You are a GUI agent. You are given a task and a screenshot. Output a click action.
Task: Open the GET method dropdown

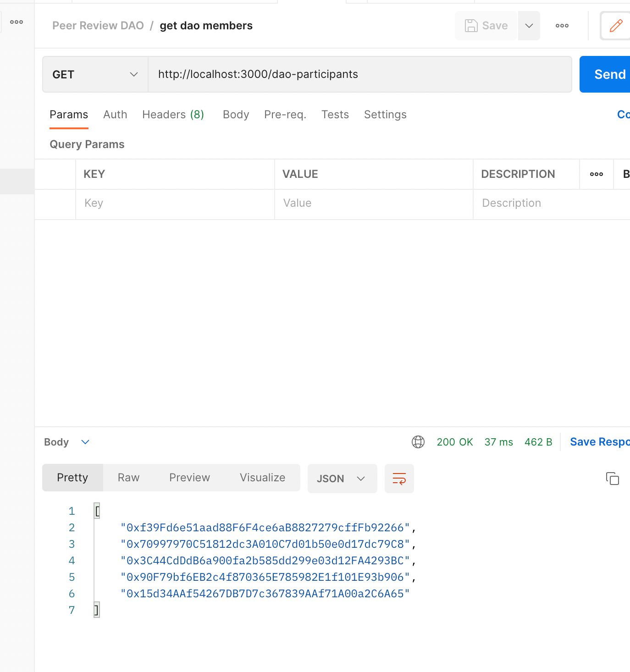point(95,74)
